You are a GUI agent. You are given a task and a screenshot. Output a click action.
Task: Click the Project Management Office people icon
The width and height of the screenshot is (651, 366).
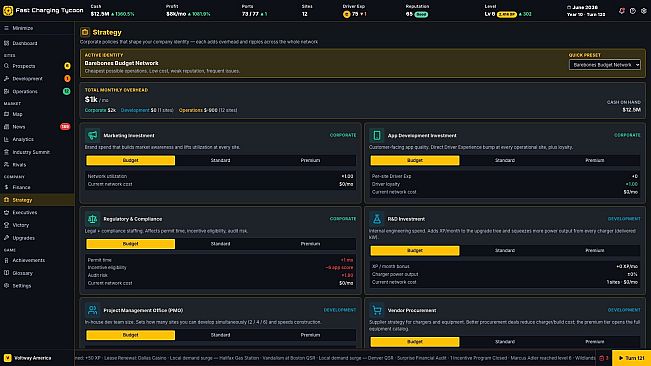[92, 310]
